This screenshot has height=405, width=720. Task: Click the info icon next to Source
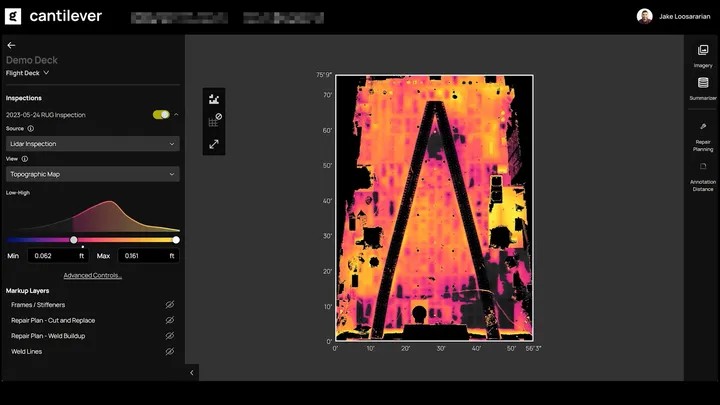click(x=30, y=129)
